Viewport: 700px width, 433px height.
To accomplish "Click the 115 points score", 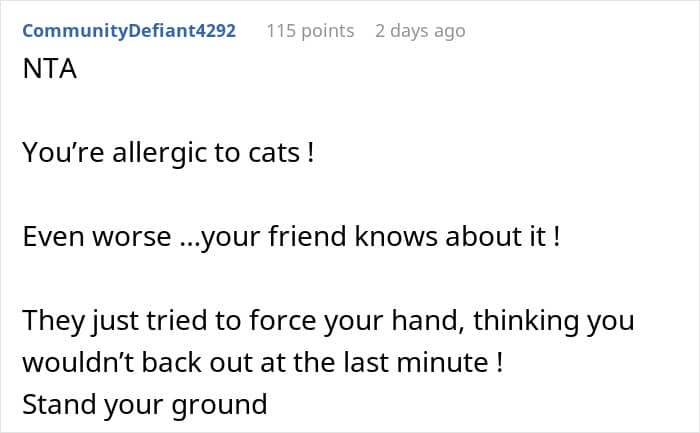I will tap(310, 31).
